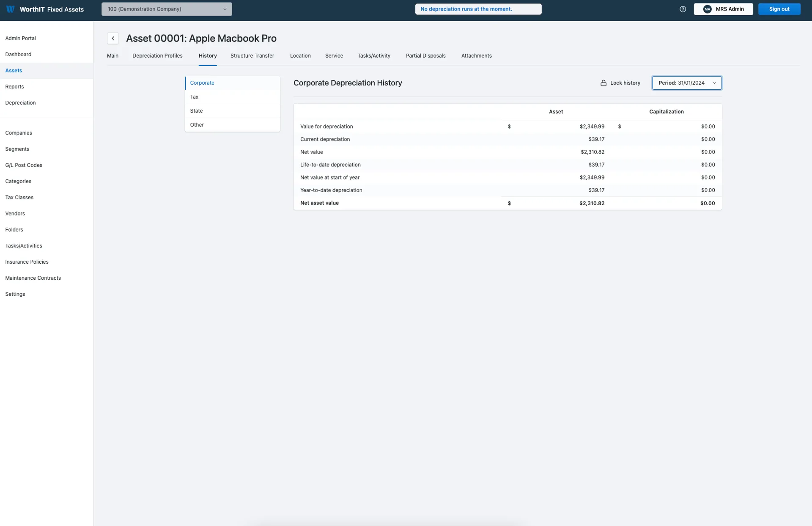The width and height of the screenshot is (812, 526).
Task: Go back with the left chevron button
Action: click(113, 39)
